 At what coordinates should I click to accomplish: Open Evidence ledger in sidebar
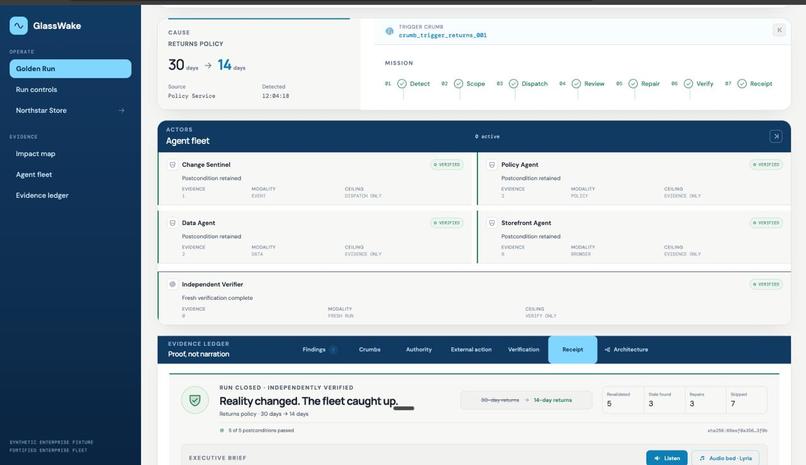coord(70,195)
